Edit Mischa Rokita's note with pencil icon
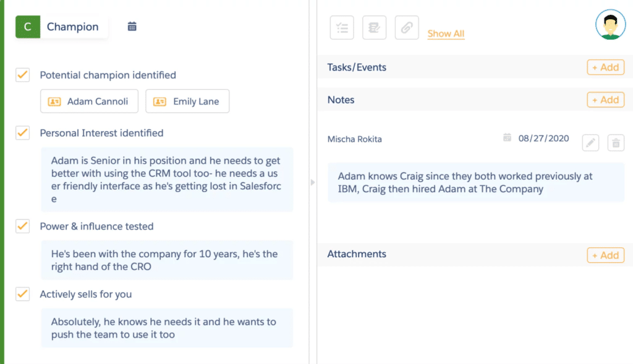 (x=590, y=143)
